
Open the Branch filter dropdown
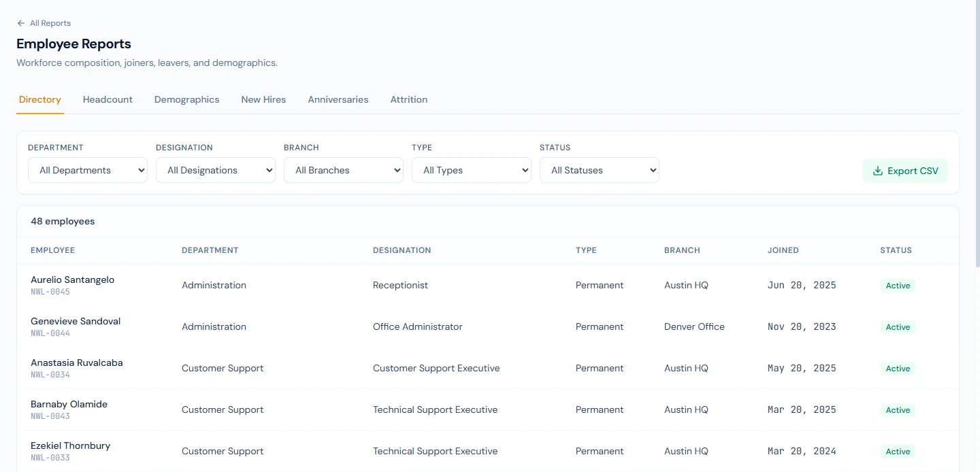344,170
